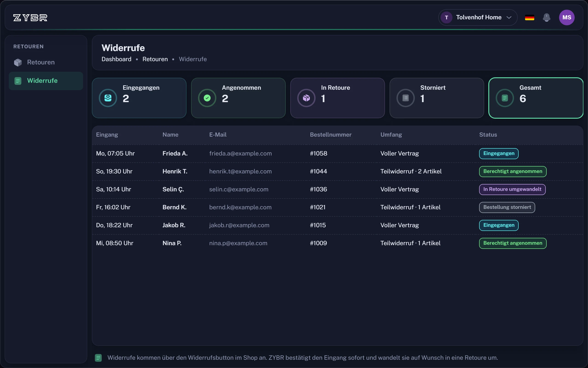This screenshot has width=588, height=368.
Task: Click Berechtigt angenommen badge for Henrik T.
Action: click(x=513, y=172)
